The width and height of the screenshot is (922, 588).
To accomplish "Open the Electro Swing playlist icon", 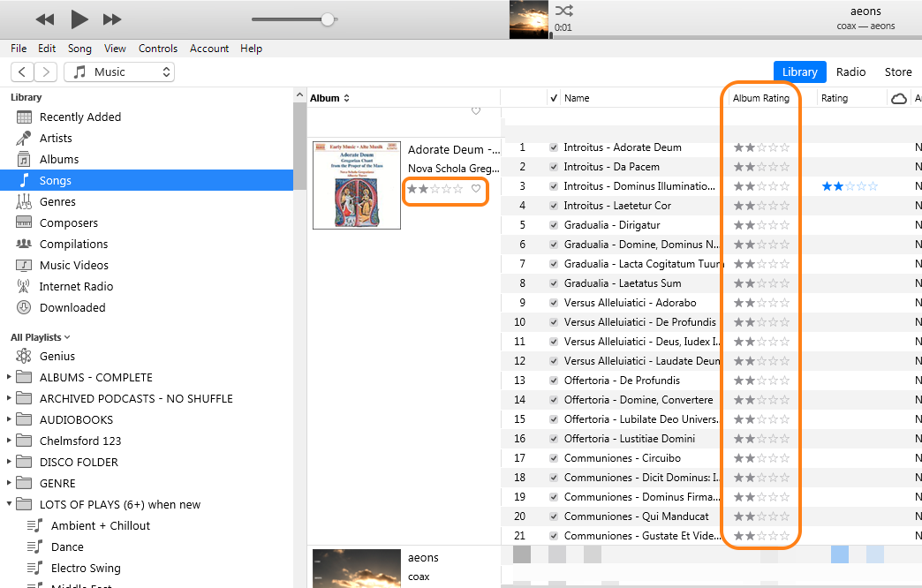I will [x=34, y=568].
